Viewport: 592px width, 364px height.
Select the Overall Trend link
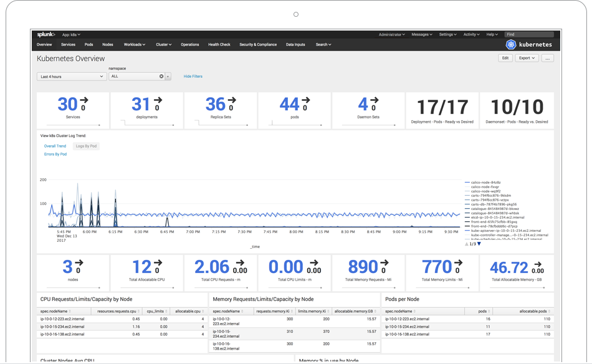click(x=55, y=146)
